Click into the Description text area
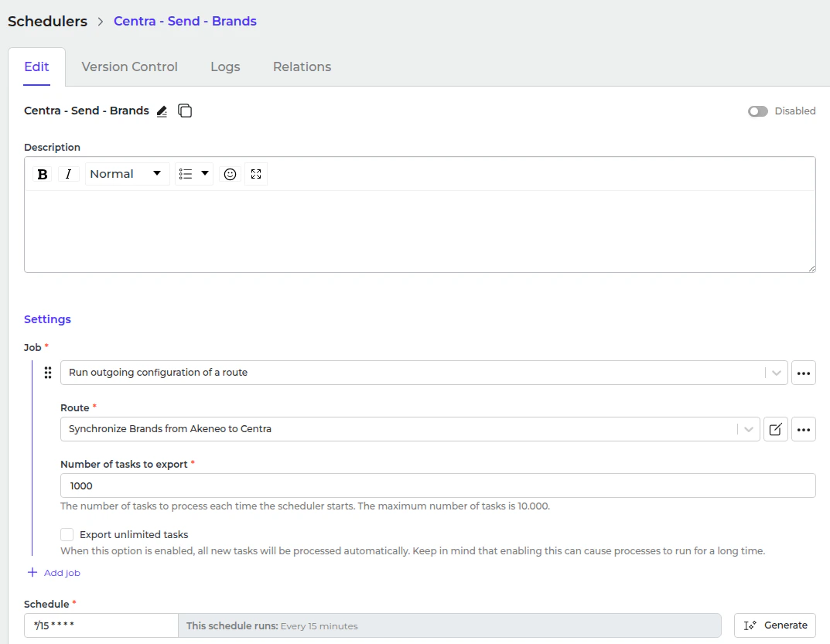The width and height of the screenshot is (830, 644). pos(420,231)
